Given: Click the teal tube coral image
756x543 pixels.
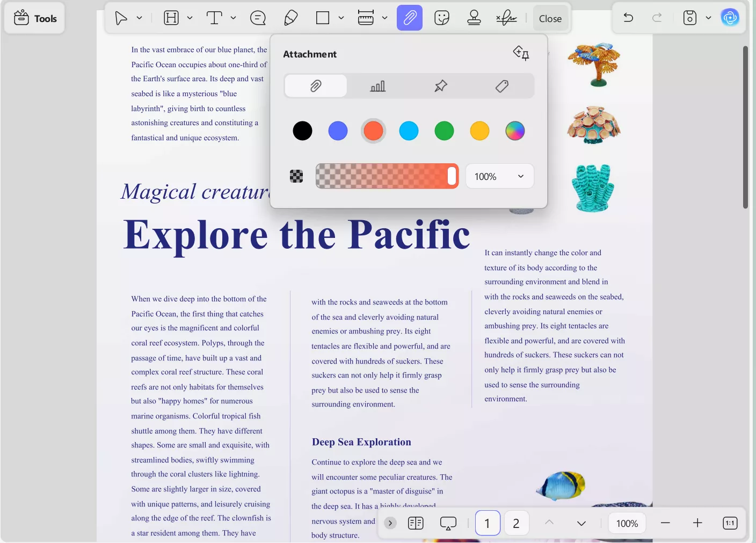Looking at the screenshot, I should pos(593,188).
